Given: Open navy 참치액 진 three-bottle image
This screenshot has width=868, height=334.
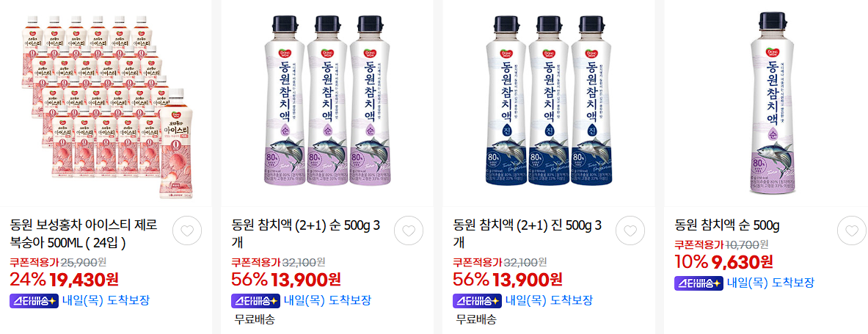Looking at the screenshot, I should click(x=549, y=104).
